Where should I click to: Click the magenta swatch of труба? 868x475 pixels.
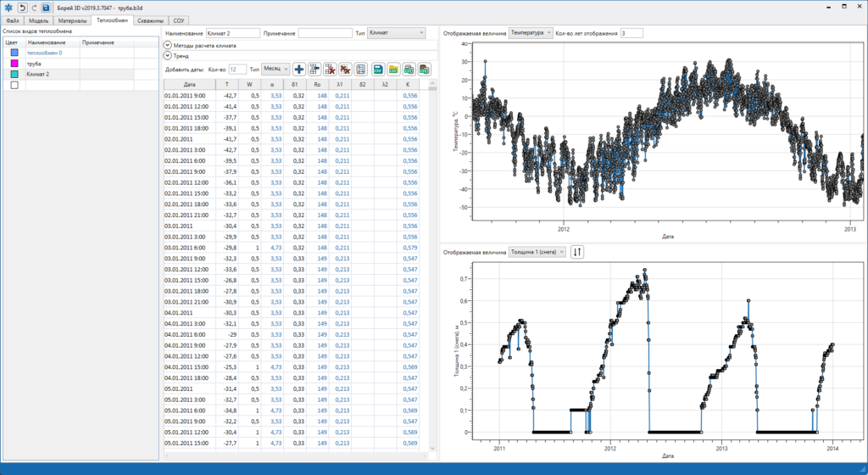pyautogui.click(x=14, y=63)
